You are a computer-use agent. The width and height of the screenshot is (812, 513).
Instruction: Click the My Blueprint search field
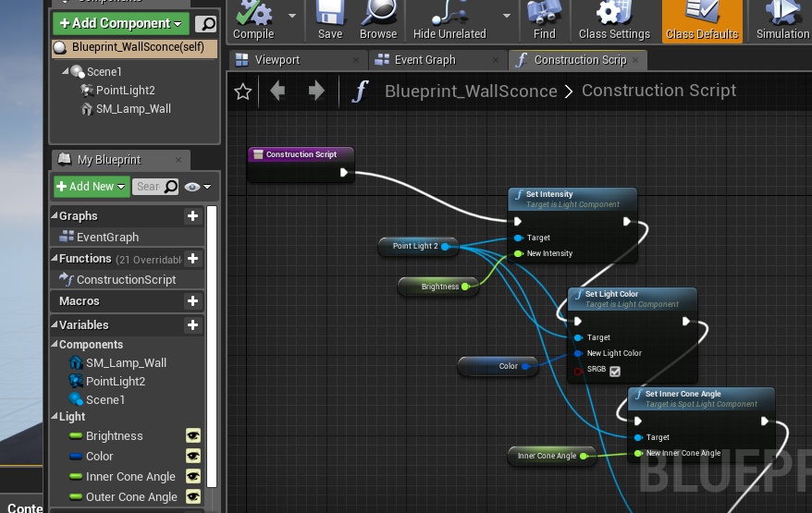tap(148, 187)
